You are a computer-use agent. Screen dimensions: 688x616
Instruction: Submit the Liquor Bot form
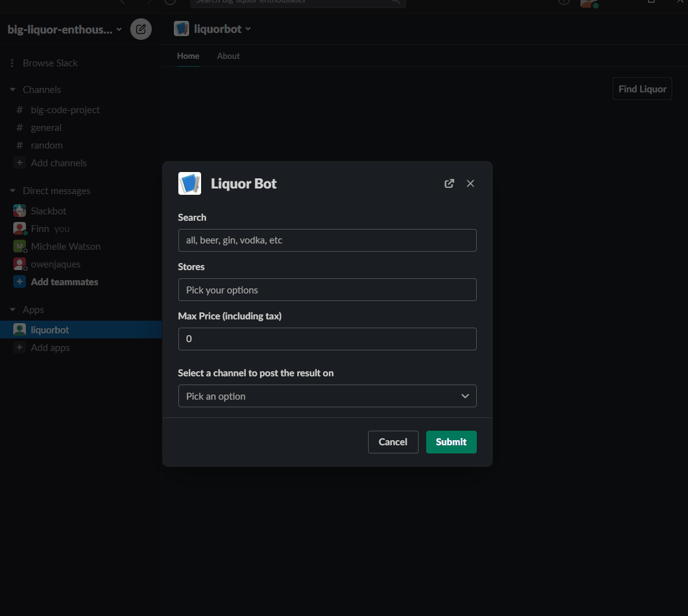(x=451, y=442)
